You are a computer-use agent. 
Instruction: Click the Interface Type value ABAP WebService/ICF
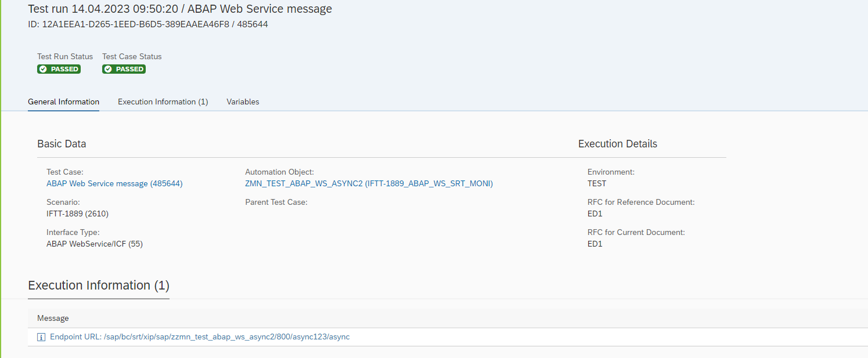click(94, 244)
